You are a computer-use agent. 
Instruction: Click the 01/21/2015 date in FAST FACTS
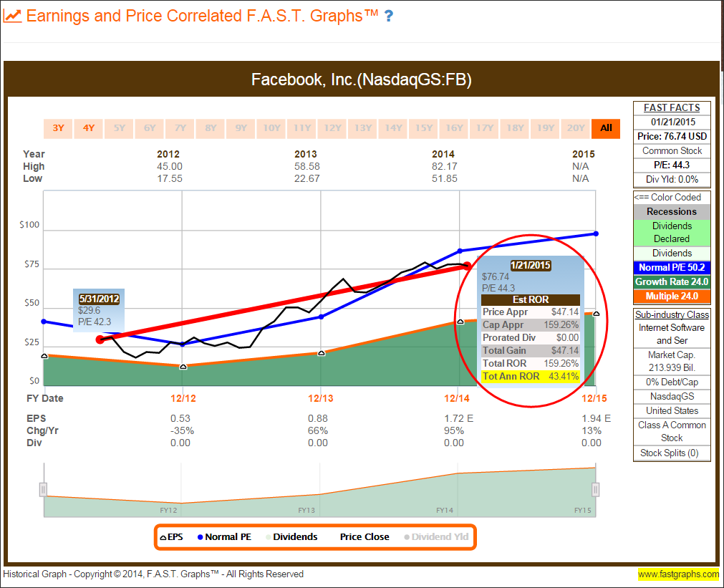[x=672, y=122]
